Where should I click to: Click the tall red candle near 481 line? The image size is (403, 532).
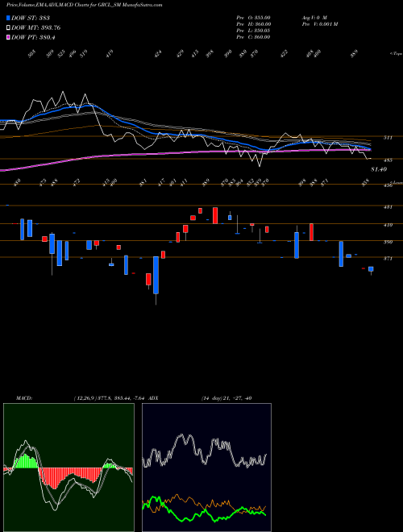tap(215, 215)
